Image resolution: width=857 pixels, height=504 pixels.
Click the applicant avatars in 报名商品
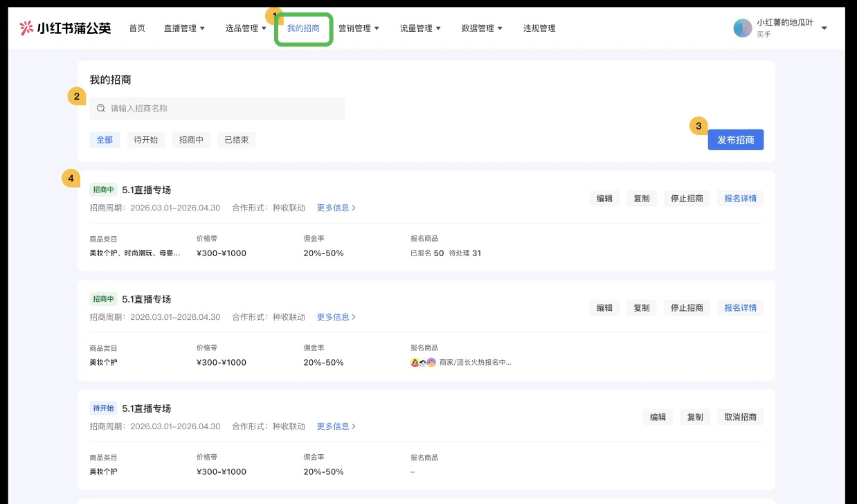(x=423, y=362)
